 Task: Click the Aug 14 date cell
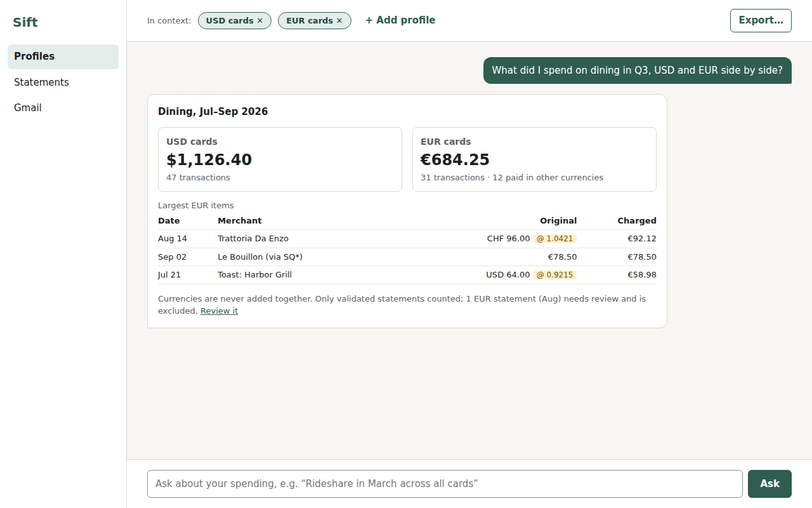point(173,239)
